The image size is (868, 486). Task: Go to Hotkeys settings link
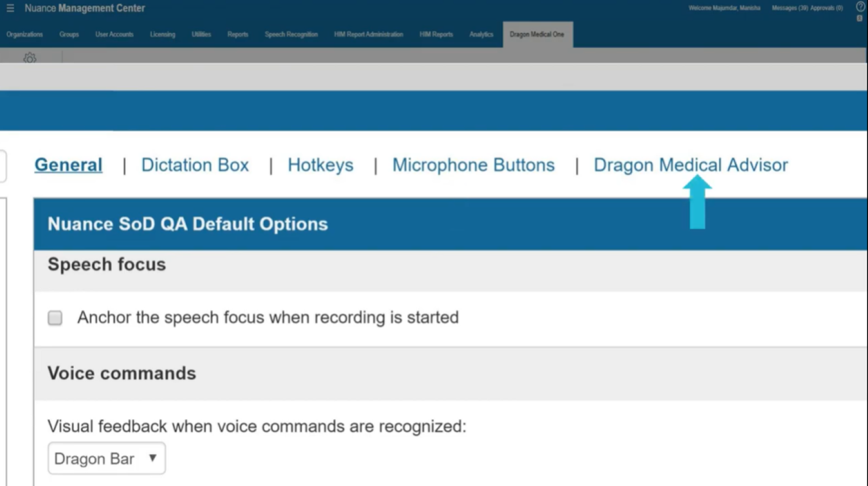pyautogui.click(x=320, y=165)
